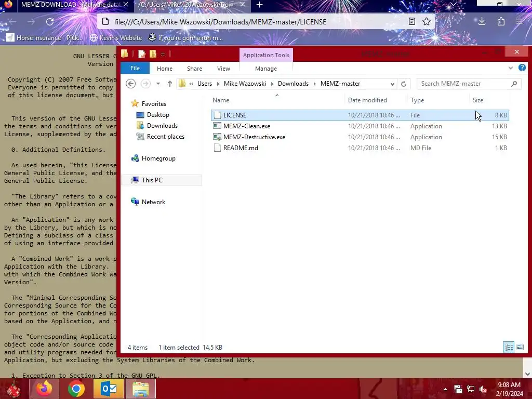Select This PC in navigation pane

(152, 180)
